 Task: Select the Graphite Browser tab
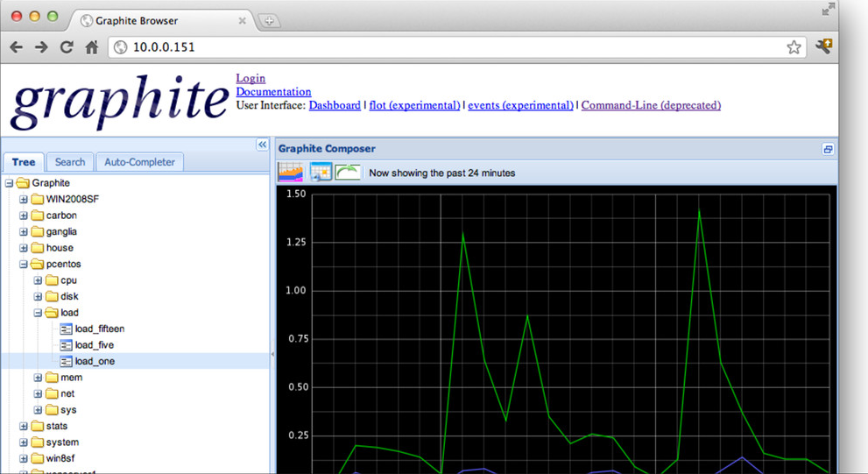[160, 20]
